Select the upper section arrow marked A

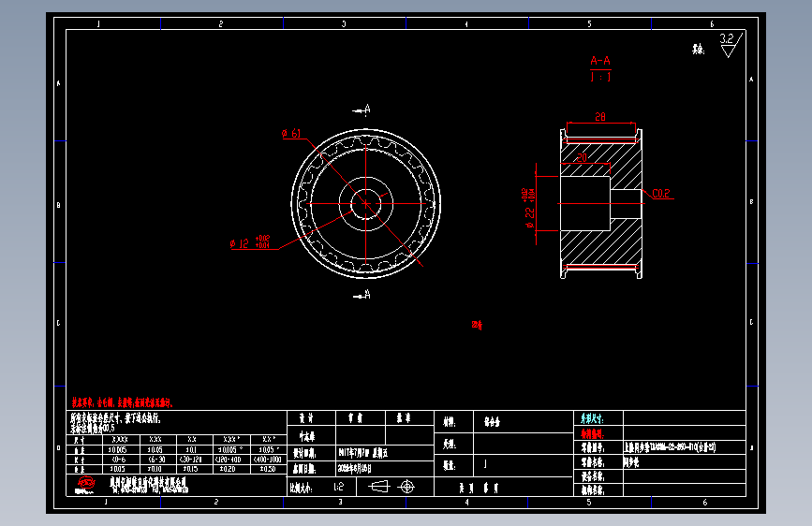pyautogui.click(x=362, y=110)
